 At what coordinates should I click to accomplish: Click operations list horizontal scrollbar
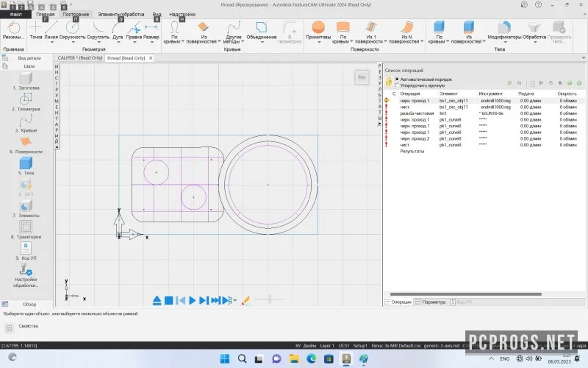coord(466,294)
